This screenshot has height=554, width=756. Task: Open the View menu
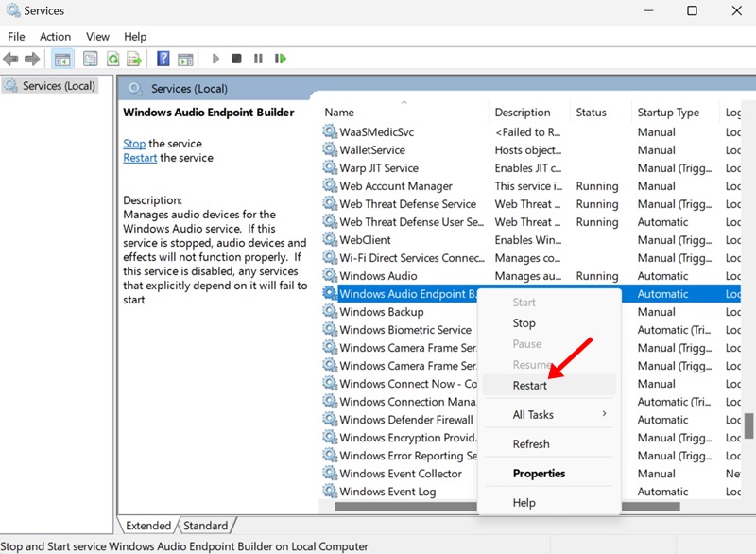pyautogui.click(x=97, y=37)
